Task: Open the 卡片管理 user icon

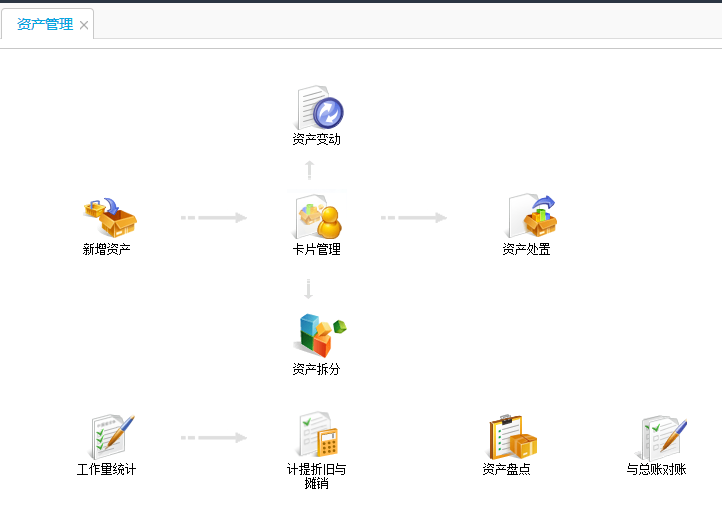Action: pos(317,217)
